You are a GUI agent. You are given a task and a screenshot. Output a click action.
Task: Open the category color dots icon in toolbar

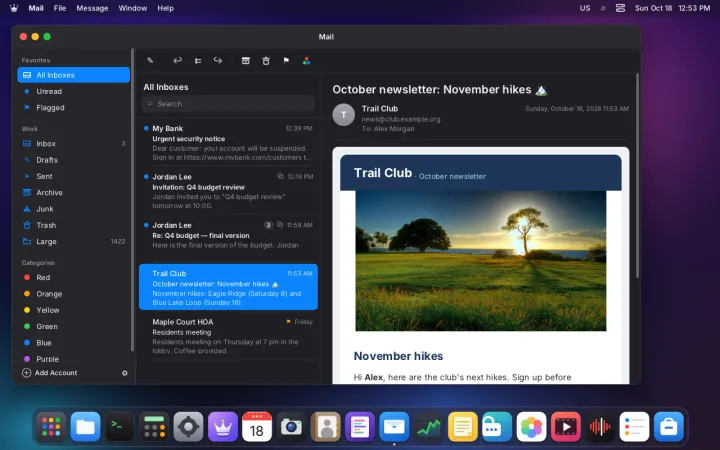pos(306,61)
